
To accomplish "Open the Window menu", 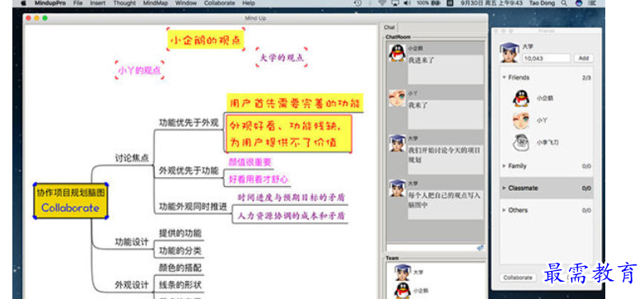I will tap(185, 2).
